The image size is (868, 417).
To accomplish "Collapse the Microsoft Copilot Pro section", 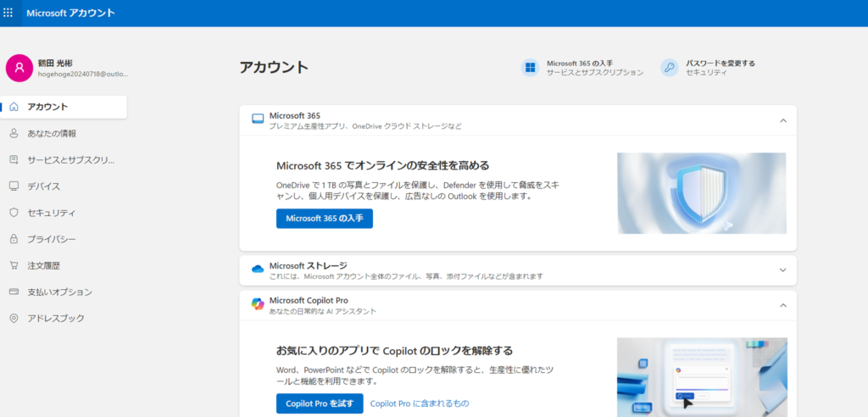I will click(x=782, y=305).
